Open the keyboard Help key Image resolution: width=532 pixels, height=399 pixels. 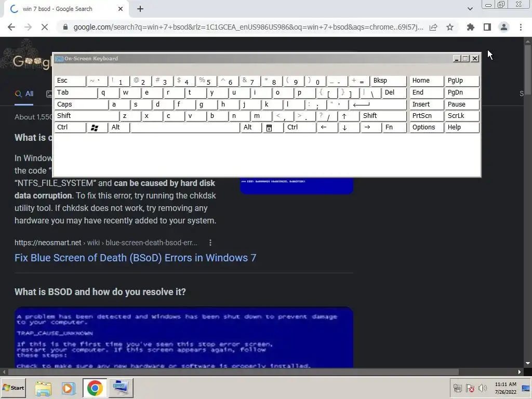point(461,128)
